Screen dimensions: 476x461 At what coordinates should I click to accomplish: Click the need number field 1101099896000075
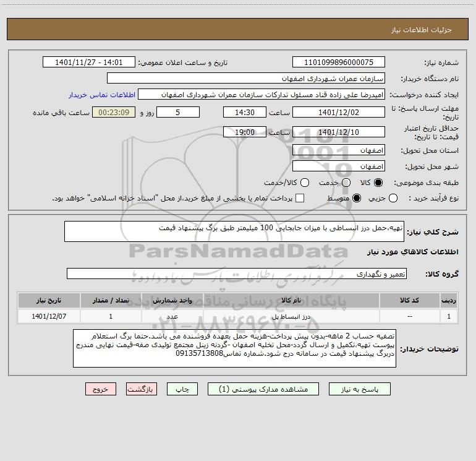(x=339, y=62)
